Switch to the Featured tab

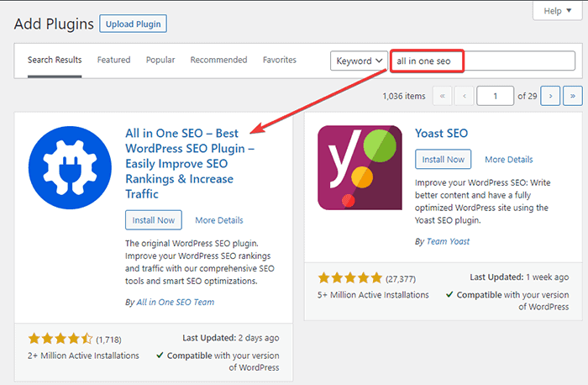[113, 61]
